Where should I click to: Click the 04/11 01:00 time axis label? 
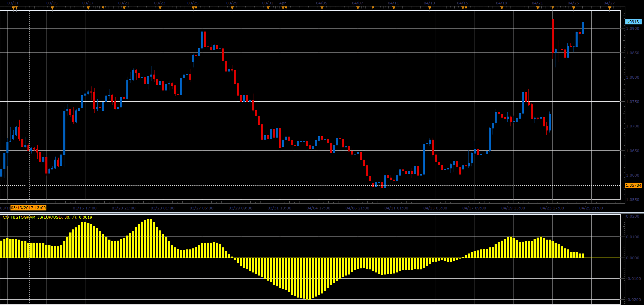pos(396,208)
